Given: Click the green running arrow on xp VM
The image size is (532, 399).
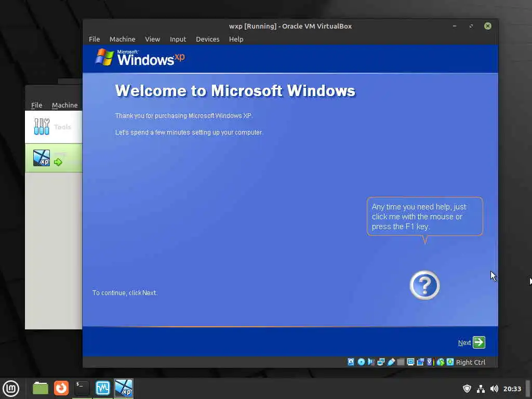Looking at the screenshot, I should click(58, 162).
